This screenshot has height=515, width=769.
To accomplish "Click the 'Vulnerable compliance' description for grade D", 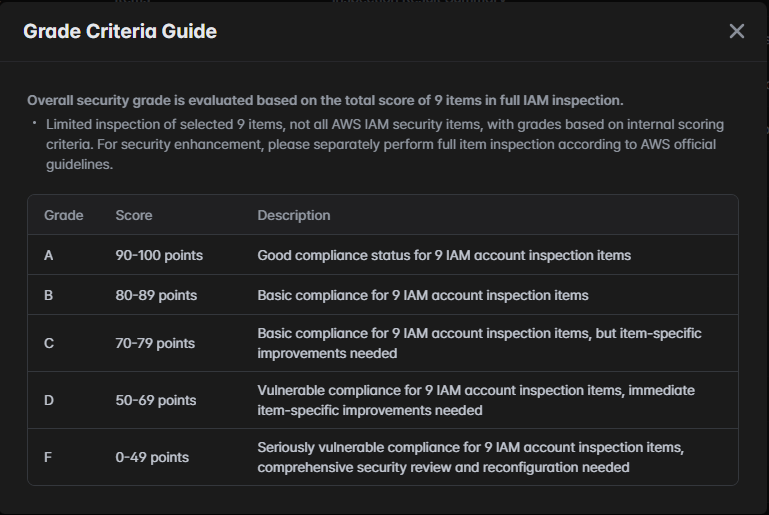I will click(x=476, y=400).
